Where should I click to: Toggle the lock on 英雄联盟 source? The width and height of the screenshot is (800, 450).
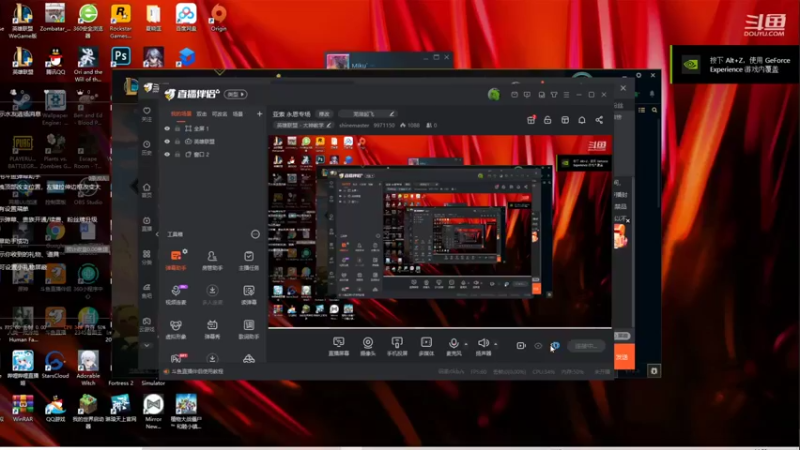pyautogui.click(x=178, y=141)
